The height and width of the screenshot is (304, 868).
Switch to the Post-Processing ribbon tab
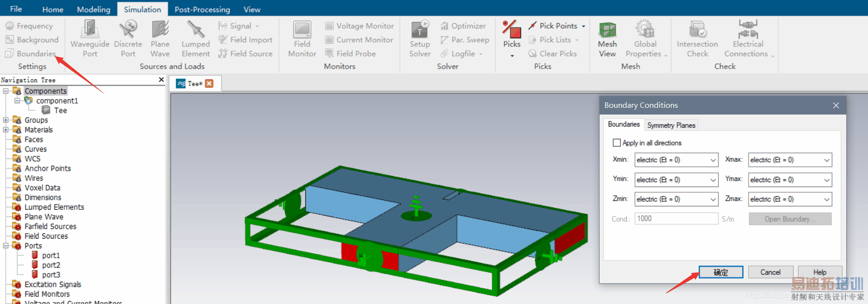click(x=202, y=9)
